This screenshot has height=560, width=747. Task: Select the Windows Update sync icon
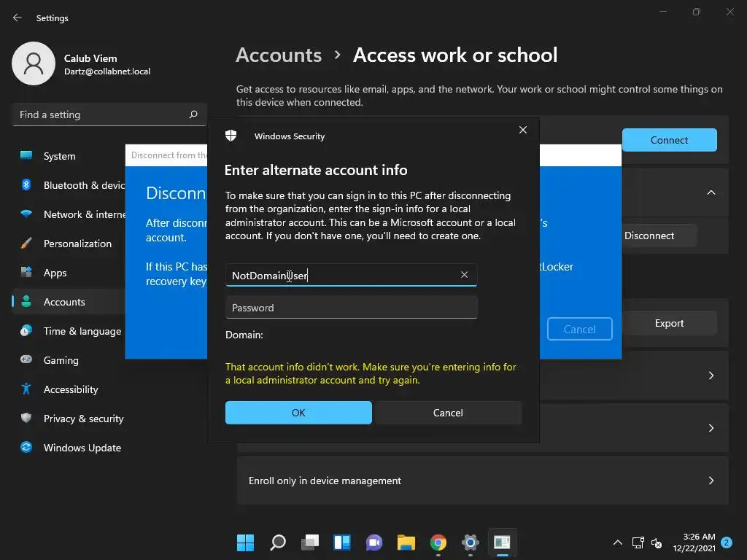point(26,447)
